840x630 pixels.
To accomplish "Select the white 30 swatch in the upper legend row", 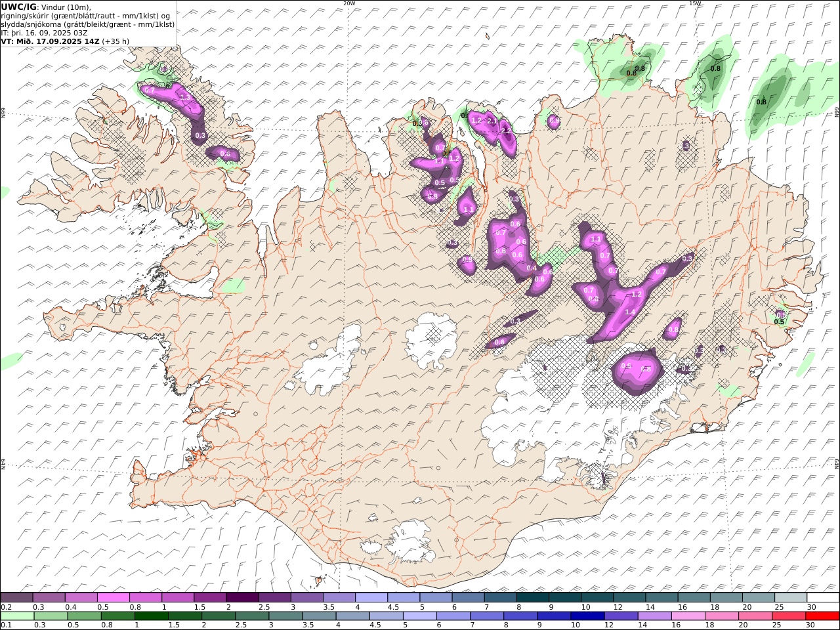I will (x=823, y=597).
